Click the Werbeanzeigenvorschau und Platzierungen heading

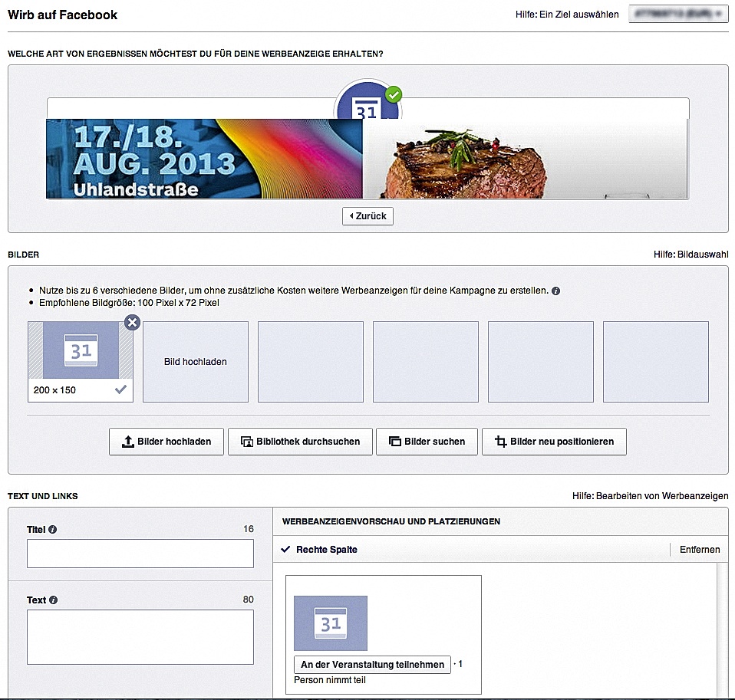click(x=391, y=521)
